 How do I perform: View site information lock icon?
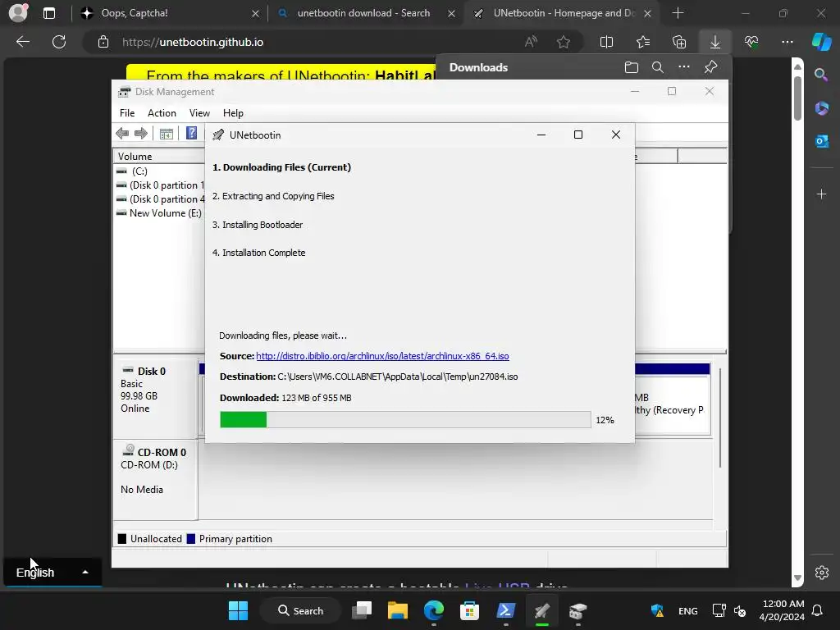103,42
